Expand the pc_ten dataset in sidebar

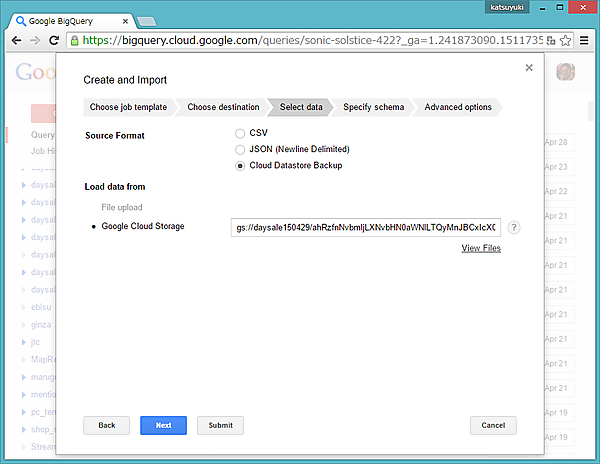pos(23,412)
